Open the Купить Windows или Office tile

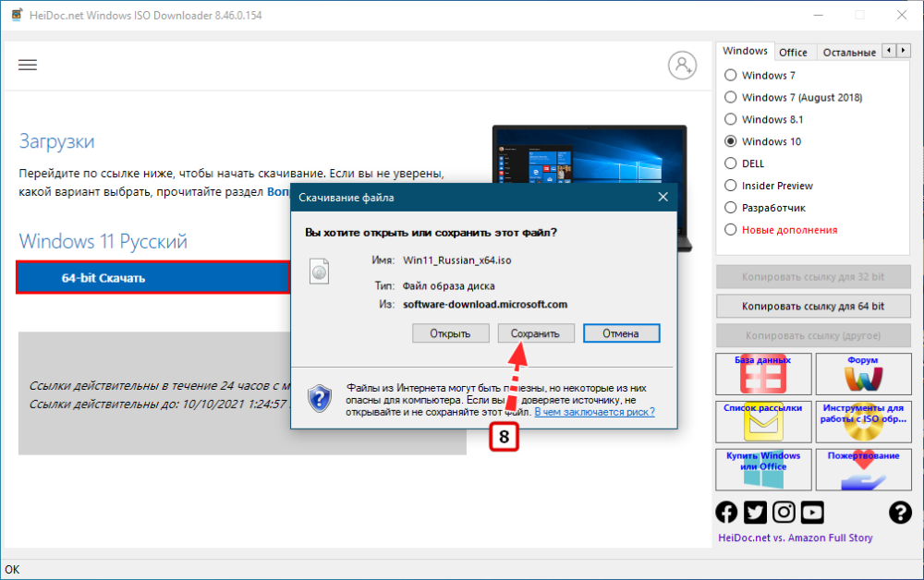click(x=764, y=469)
